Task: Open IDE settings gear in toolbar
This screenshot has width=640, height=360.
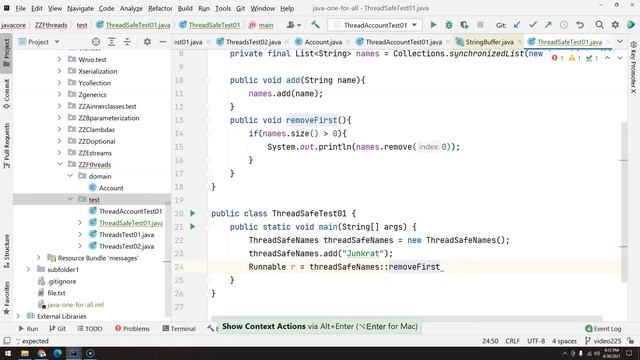Action: click(615, 25)
